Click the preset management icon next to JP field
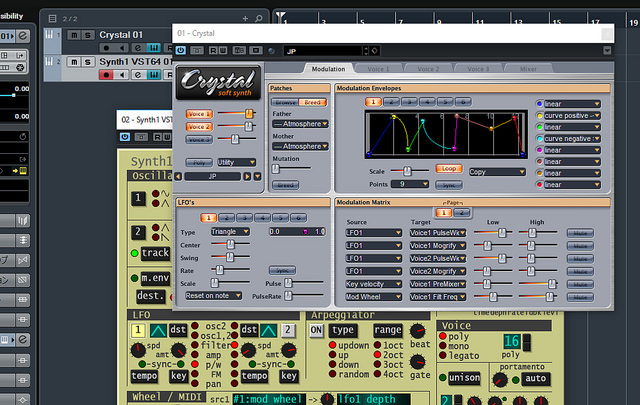This screenshot has height=405, width=640. pos(375,51)
